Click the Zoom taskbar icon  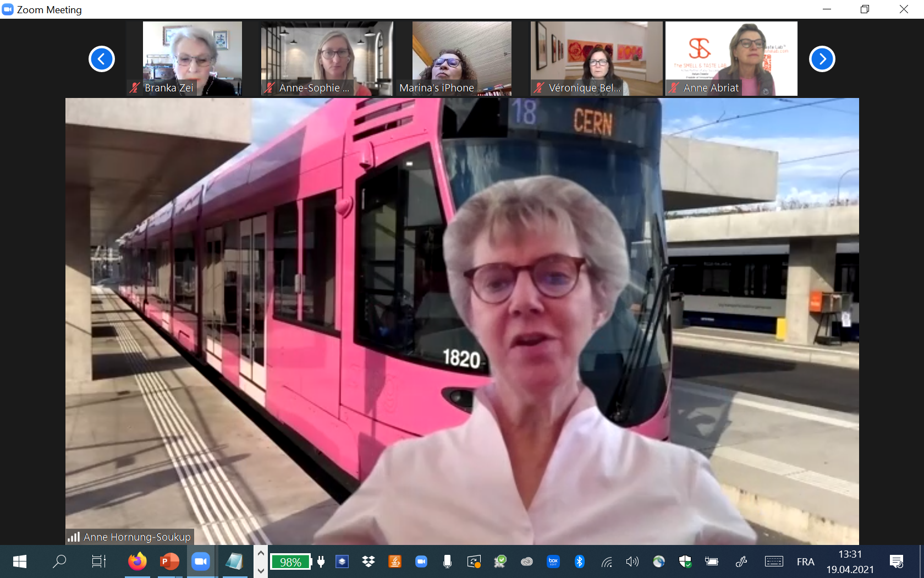point(201,561)
